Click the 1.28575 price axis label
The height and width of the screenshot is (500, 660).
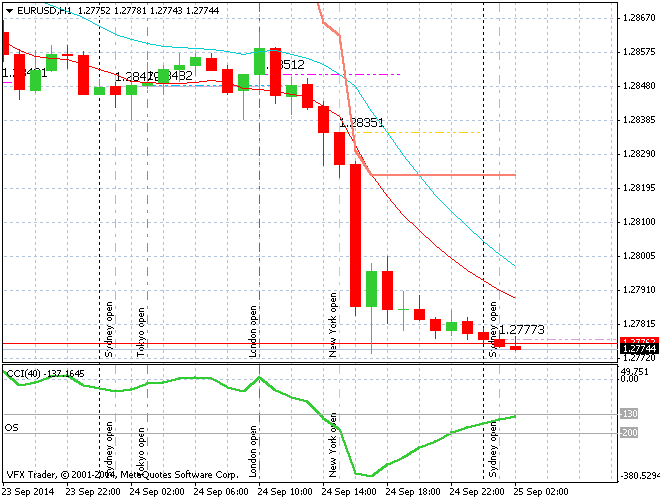639,52
